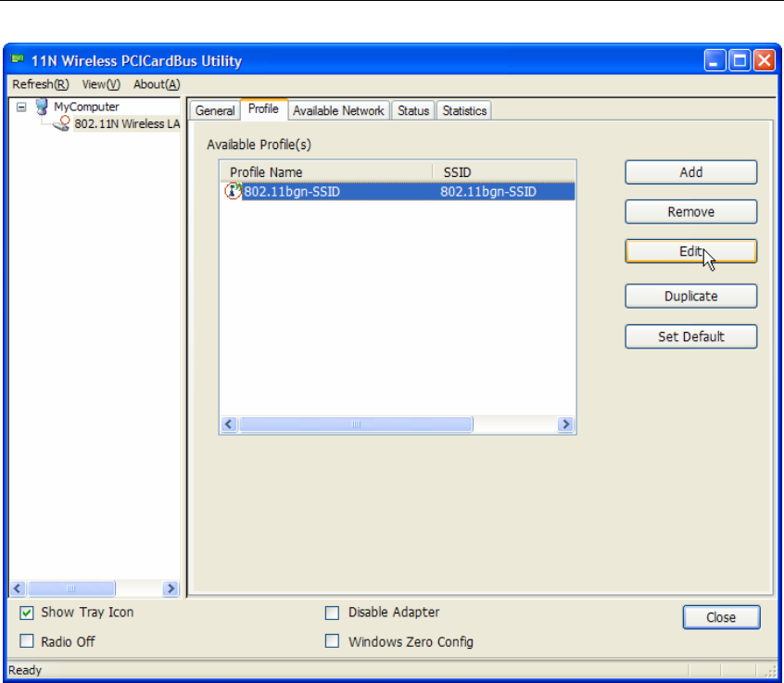Image resolution: width=784 pixels, height=683 pixels.
Task: Open the Refresh(R) menu
Action: 41,84
